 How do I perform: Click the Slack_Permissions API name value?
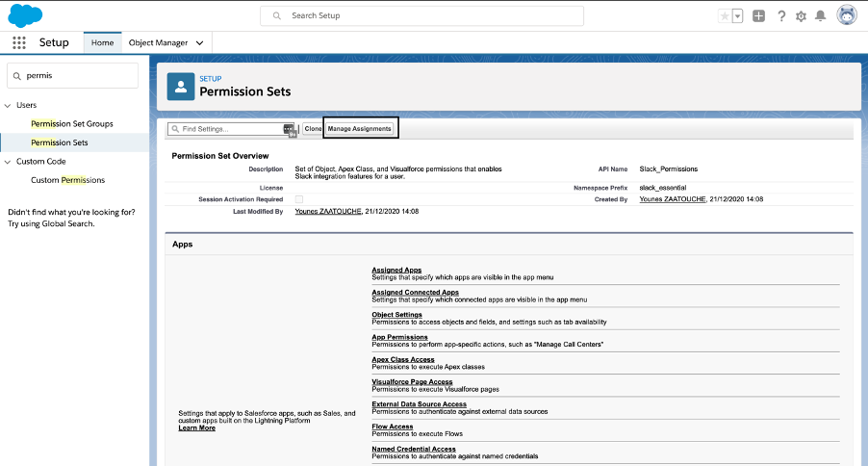pos(668,169)
